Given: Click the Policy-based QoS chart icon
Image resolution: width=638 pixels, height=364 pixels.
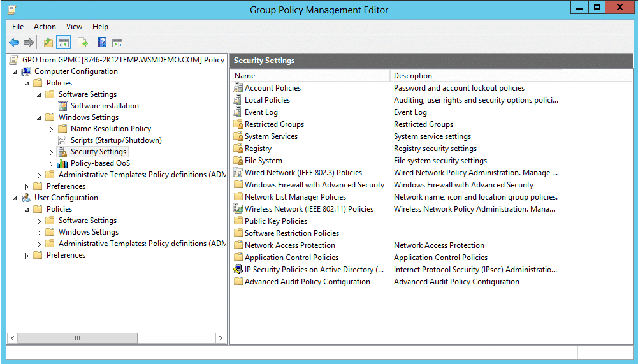Looking at the screenshot, I should pyautogui.click(x=63, y=163).
